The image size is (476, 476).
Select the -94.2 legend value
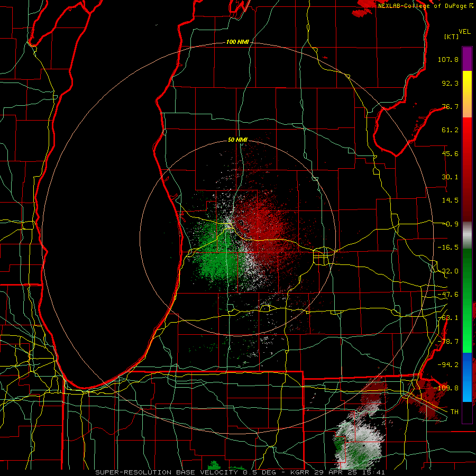point(448,364)
